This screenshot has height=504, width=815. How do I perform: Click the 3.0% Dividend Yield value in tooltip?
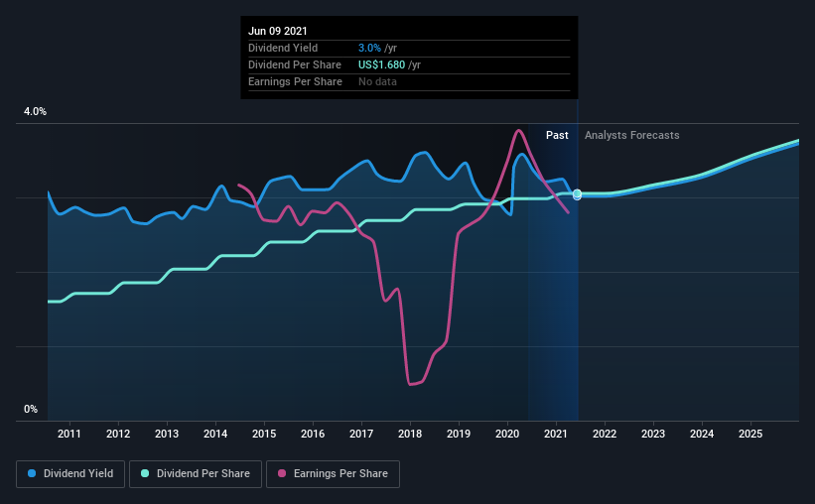(x=369, y=48)
